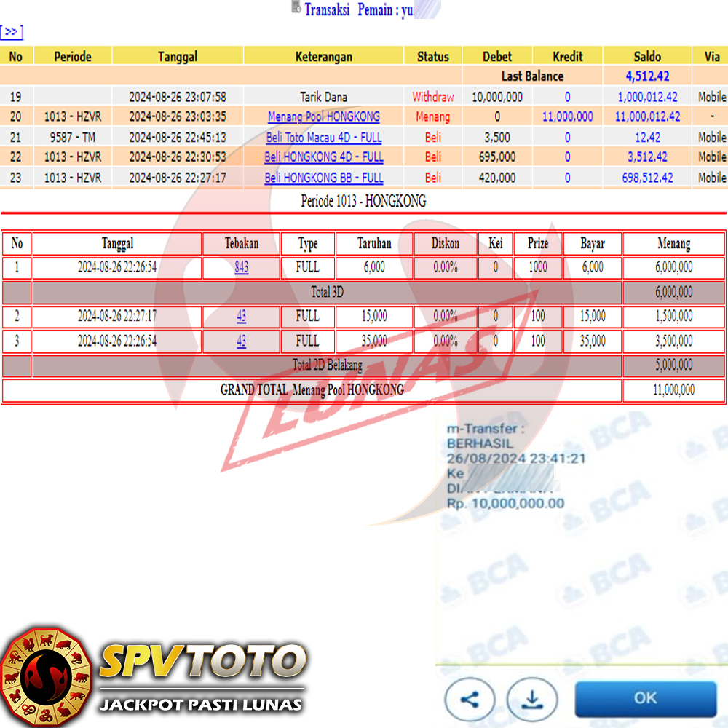728x728 pixels.
Task: Click the Keterangan column header
Action: (323, 56)
